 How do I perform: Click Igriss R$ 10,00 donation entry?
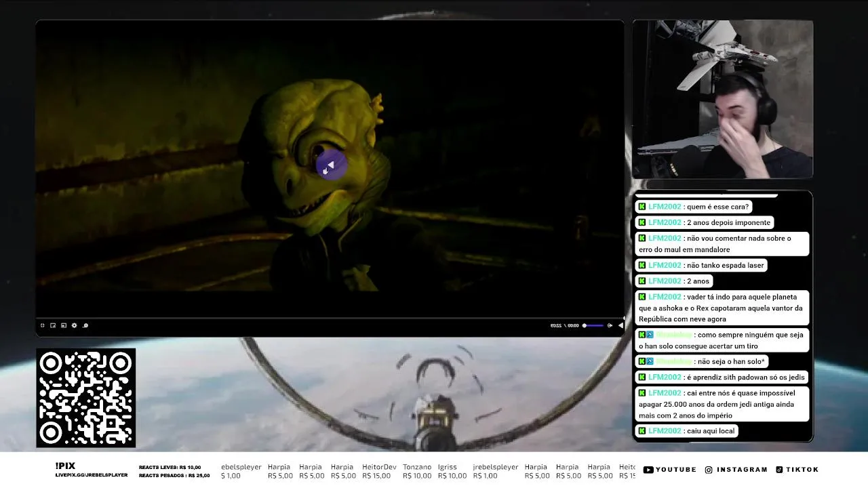tap(452, 471)
